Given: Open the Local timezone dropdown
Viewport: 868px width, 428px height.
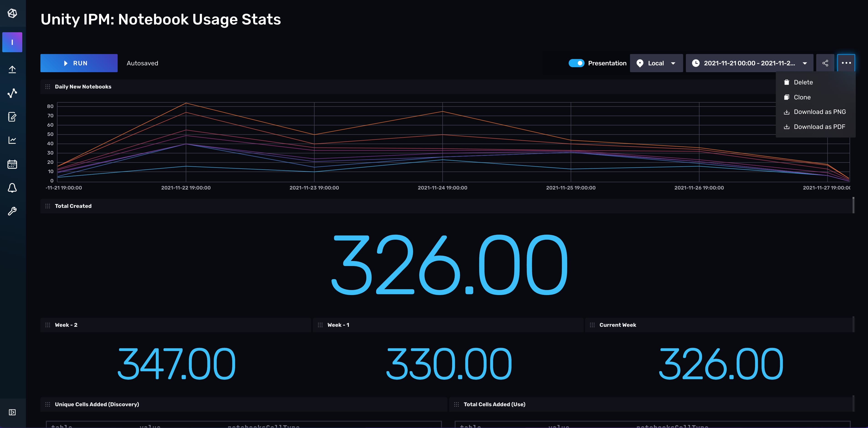Looking at the screenshot, I should [x=656, y=63].
